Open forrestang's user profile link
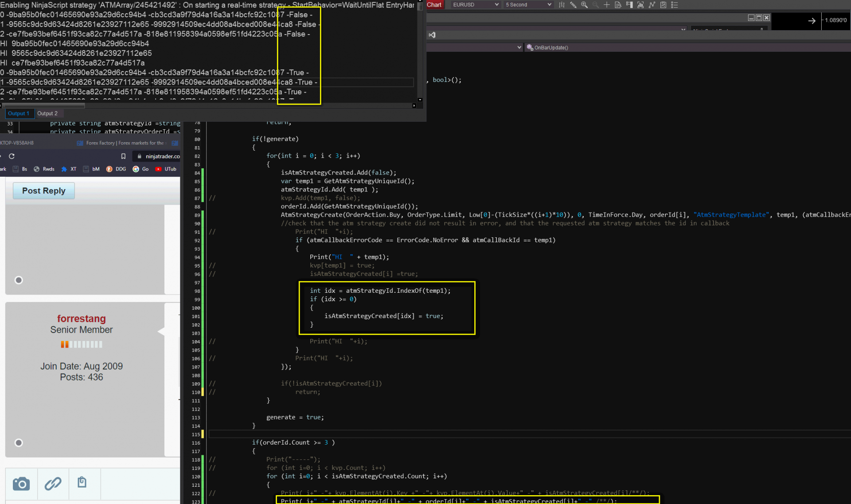This screenshot has height=504, width=851. tap(82, 318)
